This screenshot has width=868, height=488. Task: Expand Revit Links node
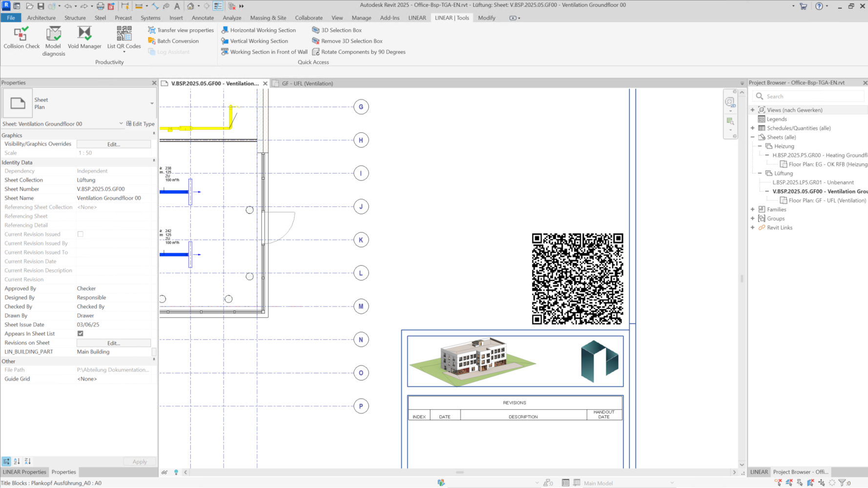coord(753,227)
